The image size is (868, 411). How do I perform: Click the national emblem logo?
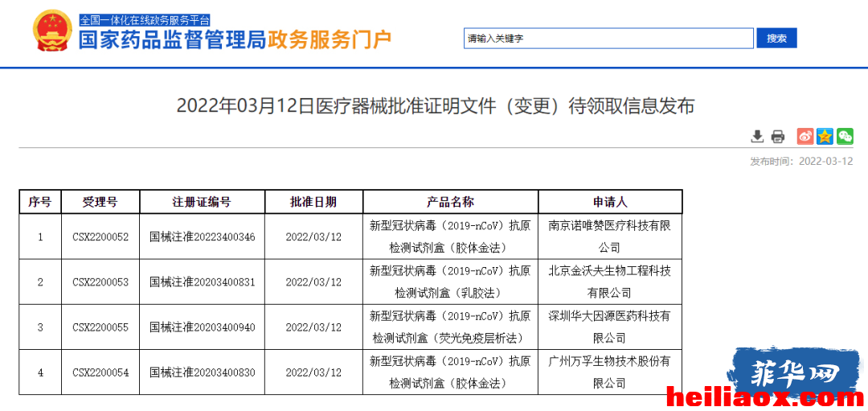click(52, 32)
